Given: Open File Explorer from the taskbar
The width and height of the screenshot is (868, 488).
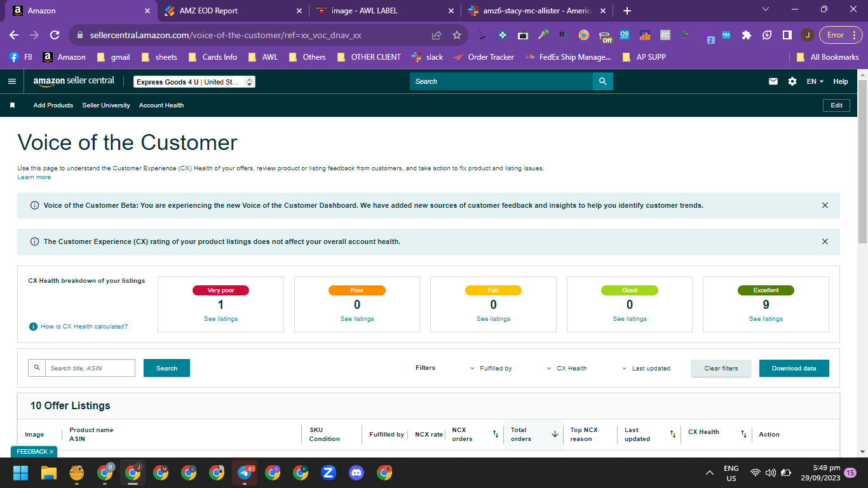Looking at the screenshot, I should pyautogui.click(x=49, y=473).
